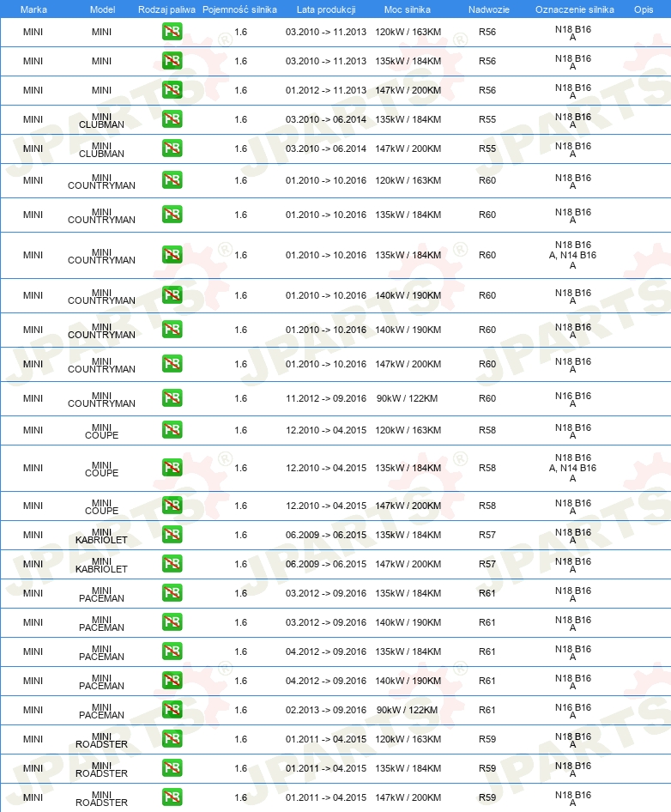Click the Pojemność silnika column header
Image resolution: width=671 pixels, height=812 pixels.
(239, 9)
